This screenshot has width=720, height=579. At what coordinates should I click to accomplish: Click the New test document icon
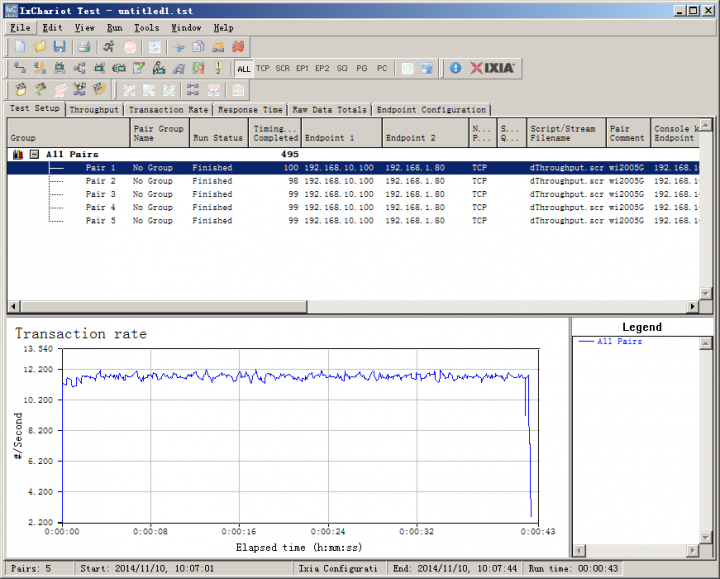click(20, 46)
